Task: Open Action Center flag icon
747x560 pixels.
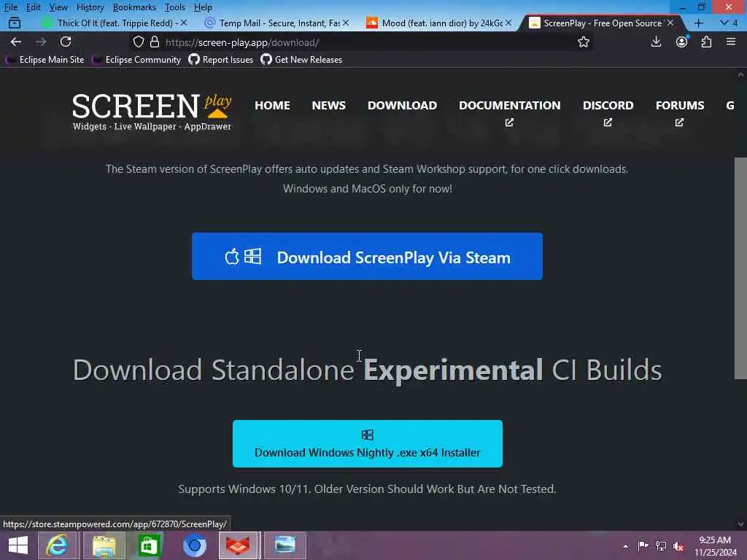Action: [643, 545]
